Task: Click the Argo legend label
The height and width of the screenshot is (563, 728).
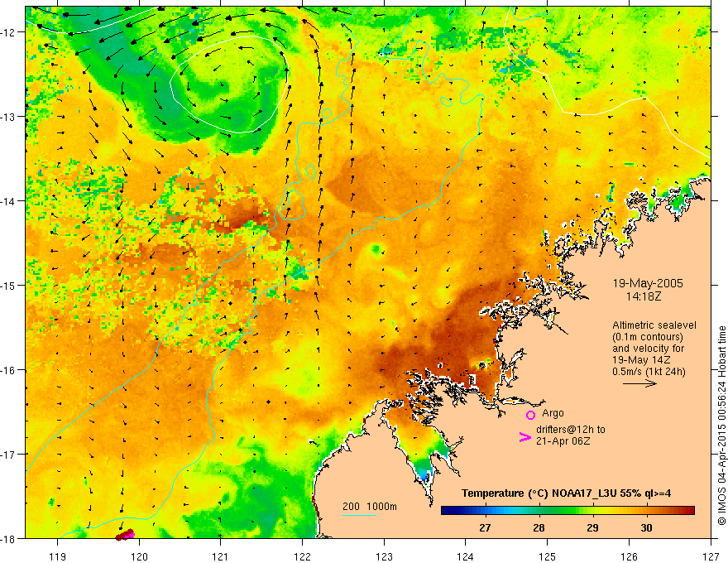Action: pos(553,413)
